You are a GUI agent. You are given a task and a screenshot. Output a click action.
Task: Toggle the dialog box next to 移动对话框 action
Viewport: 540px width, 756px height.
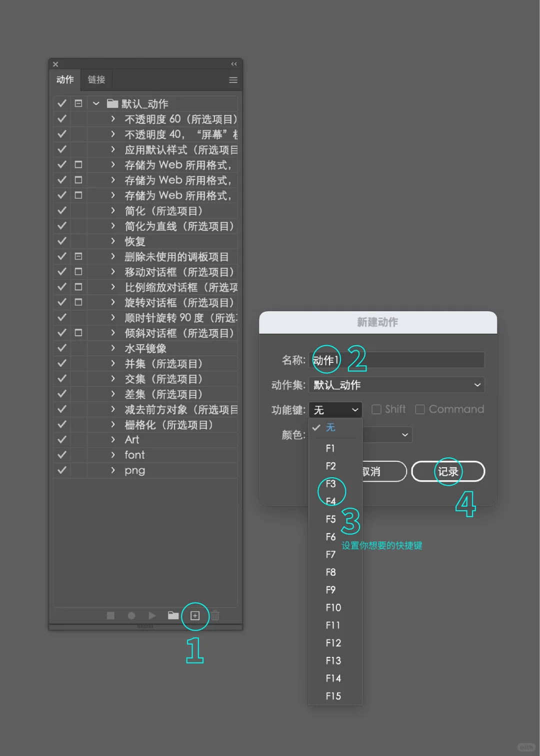[x=78, y=271]
